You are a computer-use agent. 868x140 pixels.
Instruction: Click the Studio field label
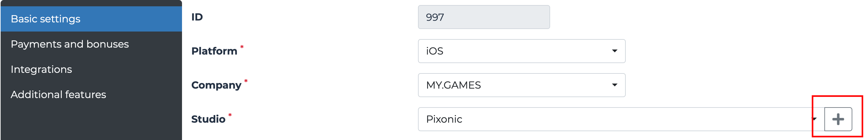tap(208, 119)
